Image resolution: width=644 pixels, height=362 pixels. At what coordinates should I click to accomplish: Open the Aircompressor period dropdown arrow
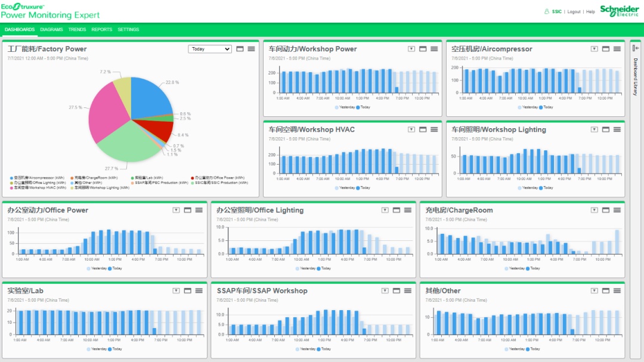pyautogui.click(x=595, y=49)
